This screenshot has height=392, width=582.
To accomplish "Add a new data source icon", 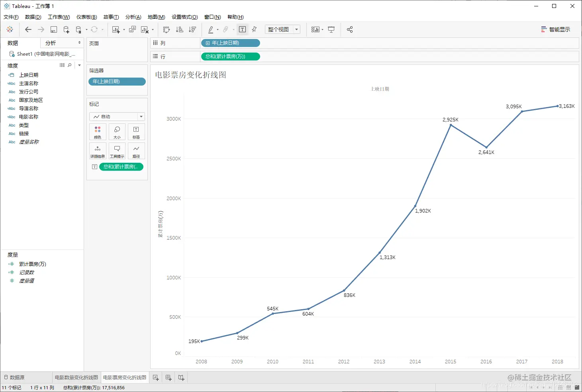I will click(67, 29).
